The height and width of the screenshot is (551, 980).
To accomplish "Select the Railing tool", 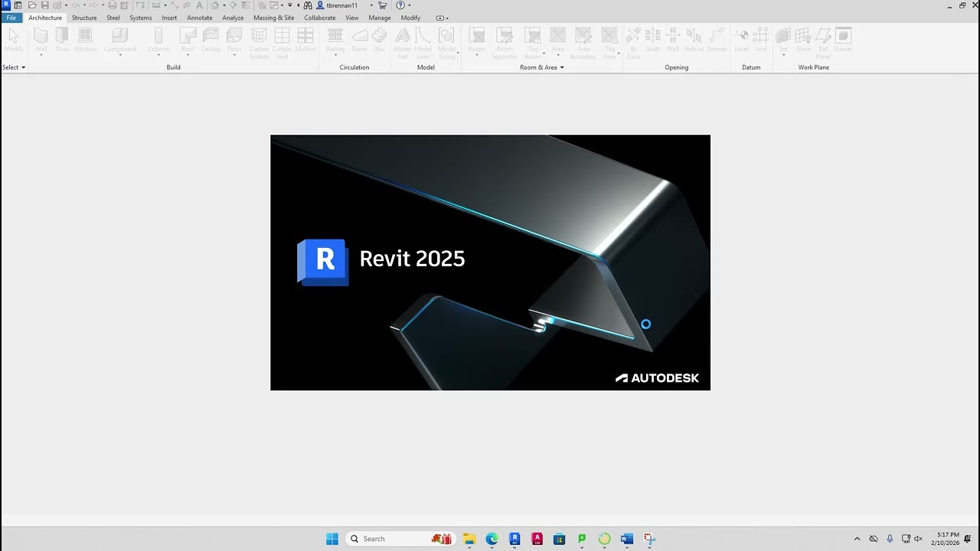I will coord(335,41).
